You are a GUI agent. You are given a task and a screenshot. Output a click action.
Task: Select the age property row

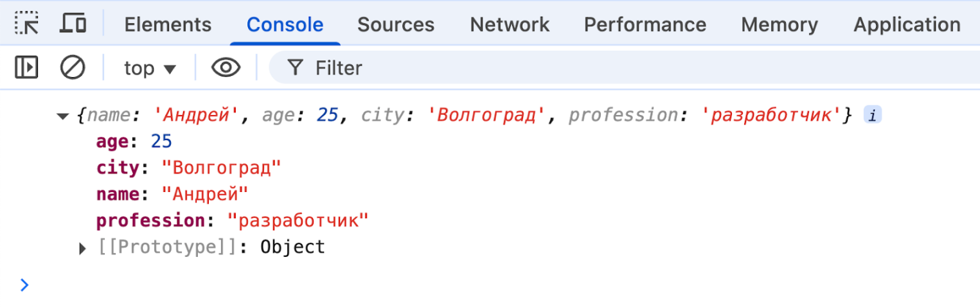pos(134,141)
